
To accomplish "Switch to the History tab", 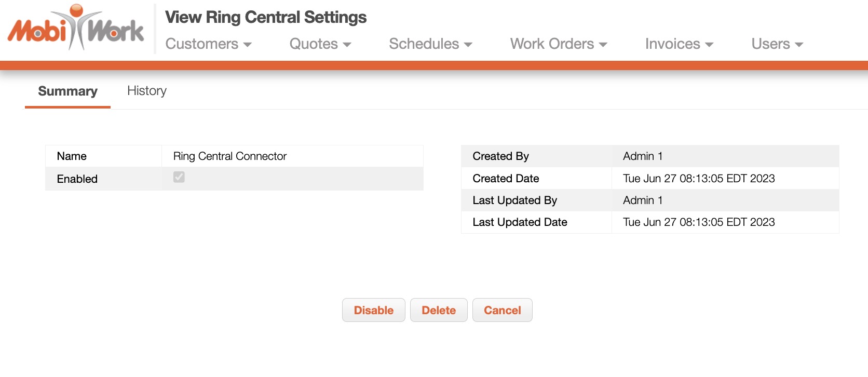I will coord(147,91).
